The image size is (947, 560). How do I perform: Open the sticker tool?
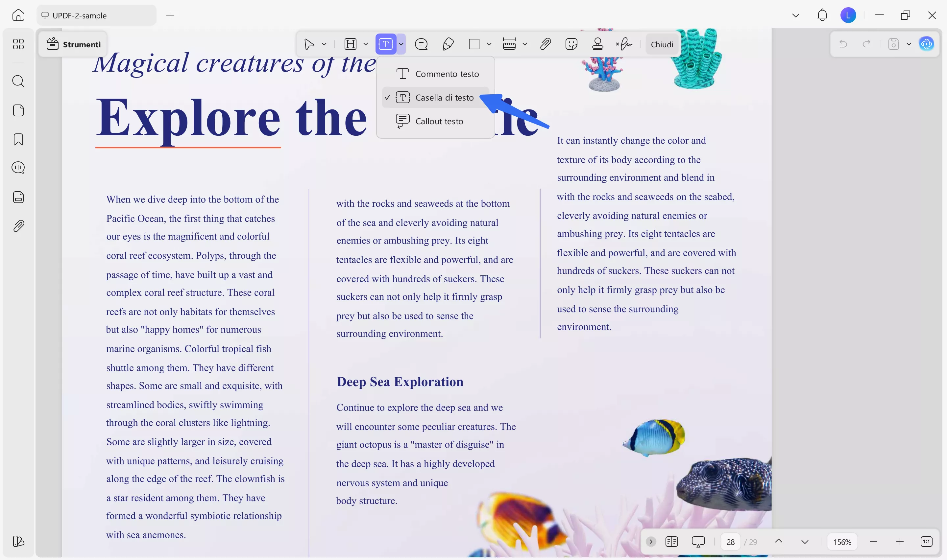[571, 44]
